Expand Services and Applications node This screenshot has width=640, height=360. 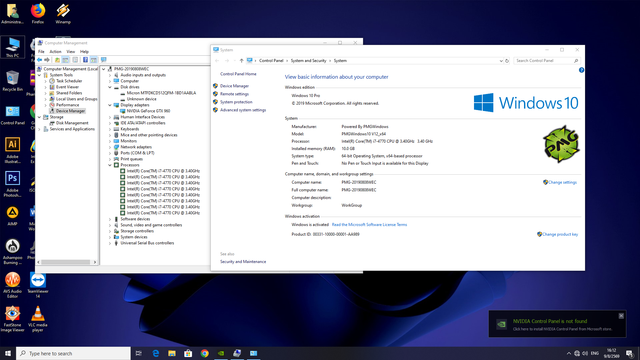point(40,129)
